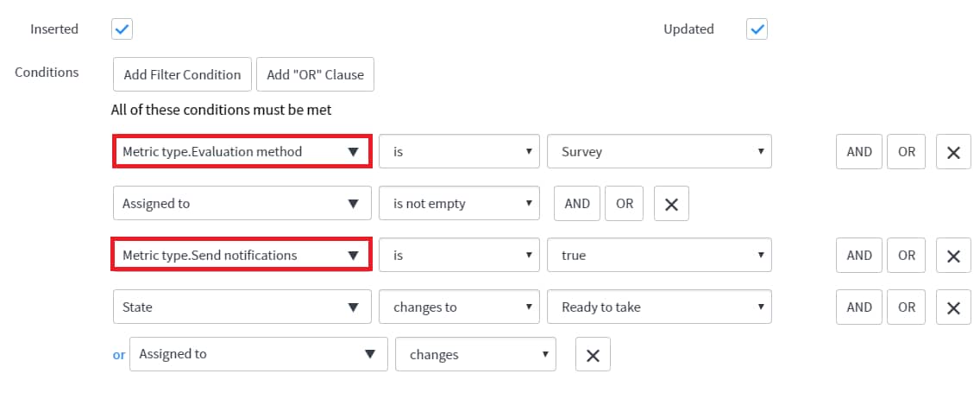This screenshot has height=418, width=980.
Task: Open the Survey value dropdown
Action: [659, 151]
